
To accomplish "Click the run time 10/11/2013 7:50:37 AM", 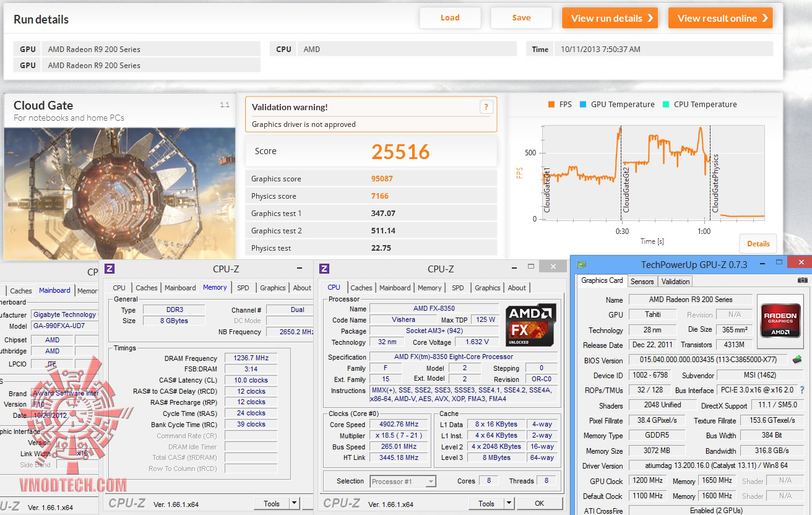I will pos(600,50).
